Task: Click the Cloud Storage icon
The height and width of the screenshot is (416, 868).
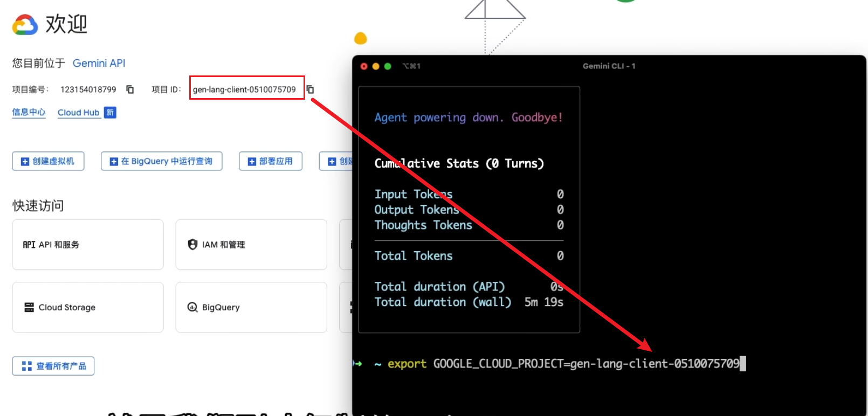Action: [29, 307]
